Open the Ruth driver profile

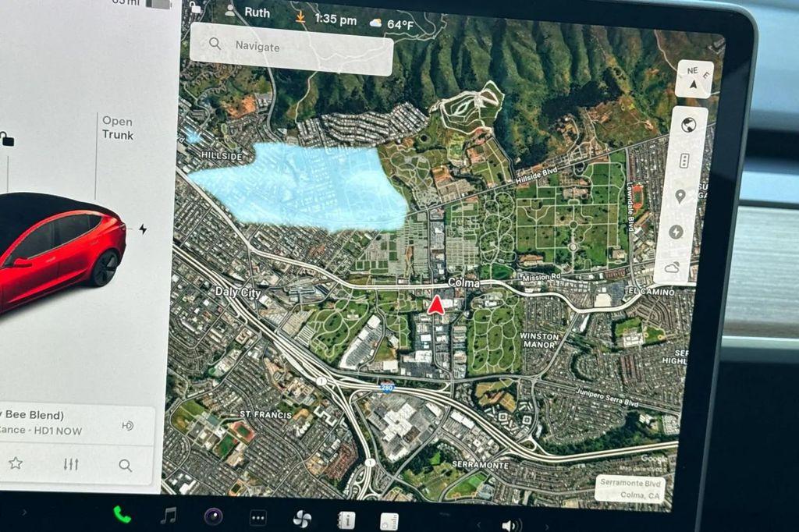[x=248, y=12]
